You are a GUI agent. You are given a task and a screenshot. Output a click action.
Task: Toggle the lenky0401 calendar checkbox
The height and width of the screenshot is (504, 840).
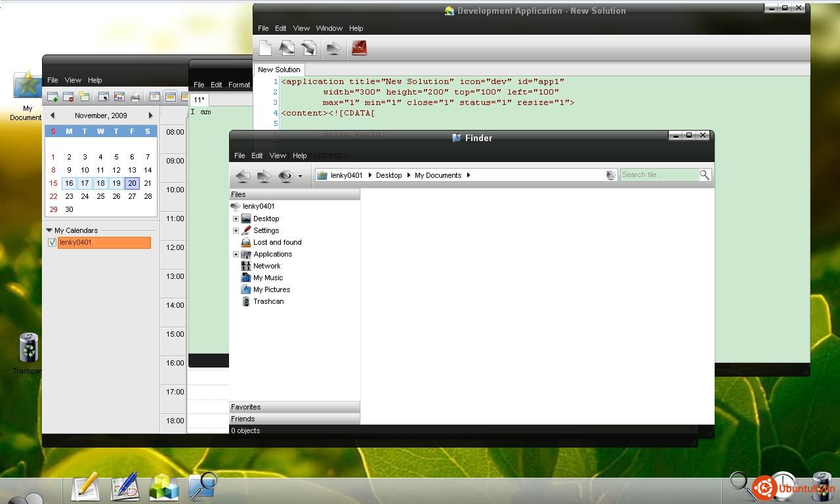coord(52,243)
